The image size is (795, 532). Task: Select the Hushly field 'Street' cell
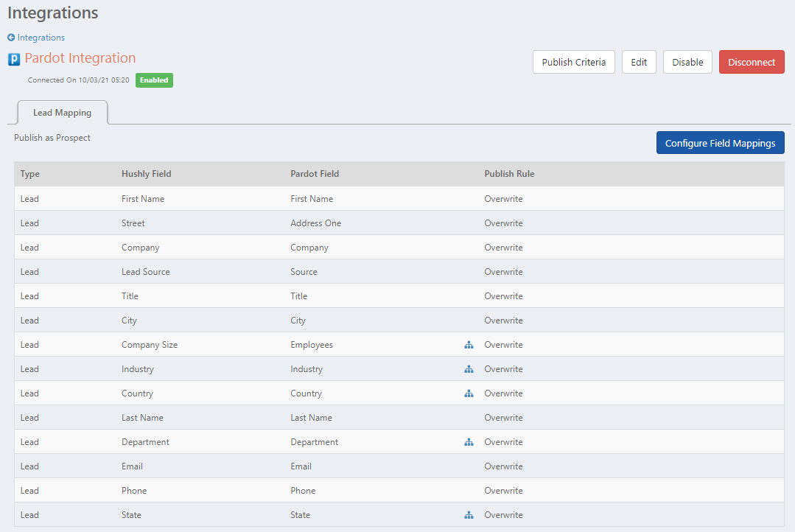133,223
